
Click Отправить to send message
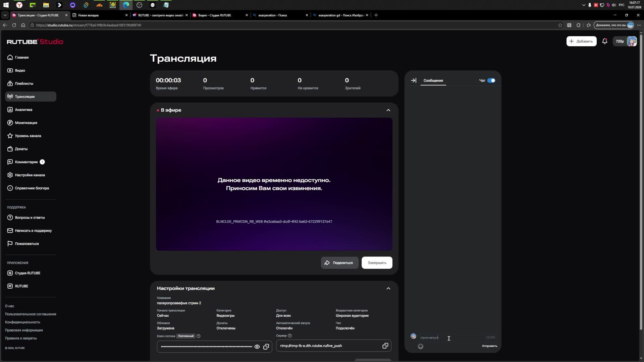489,346
